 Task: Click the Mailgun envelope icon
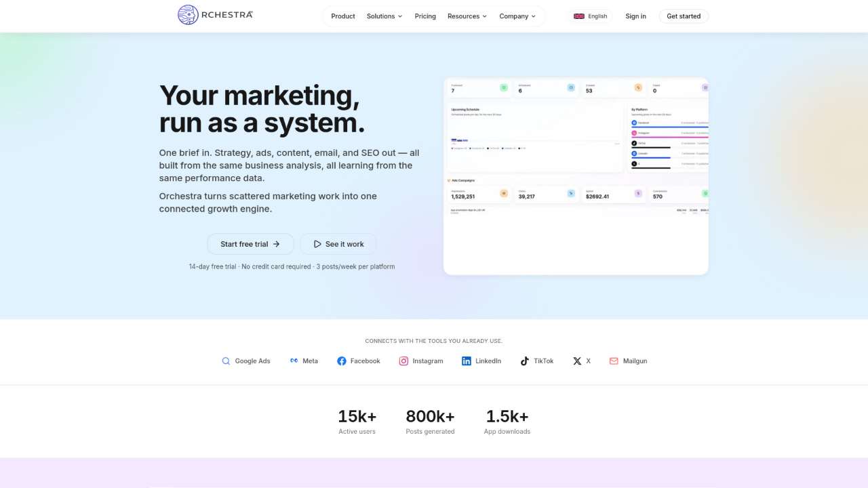click(x=614, y=361)
